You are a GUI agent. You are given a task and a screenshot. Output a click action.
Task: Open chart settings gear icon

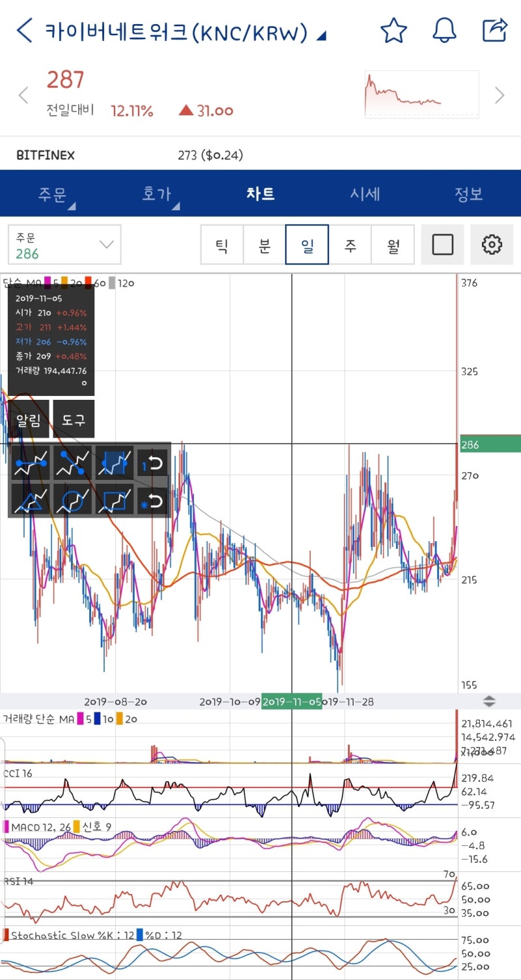pyautogui.click(x=492, y=245)
